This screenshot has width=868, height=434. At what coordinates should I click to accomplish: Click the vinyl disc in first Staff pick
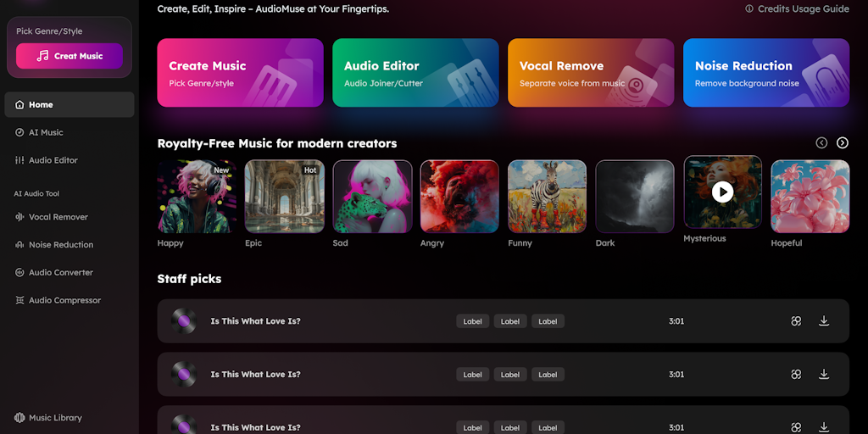tap(184, 321)
